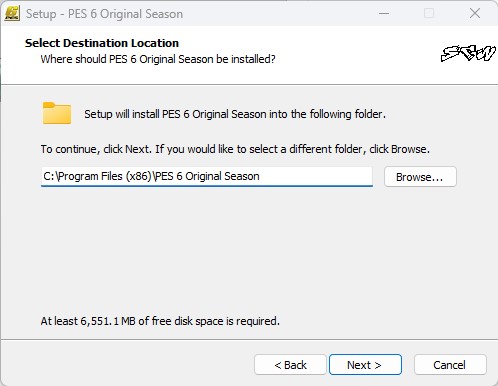
Task: Minimize the setup window
Action: click(x=384, y=14)
